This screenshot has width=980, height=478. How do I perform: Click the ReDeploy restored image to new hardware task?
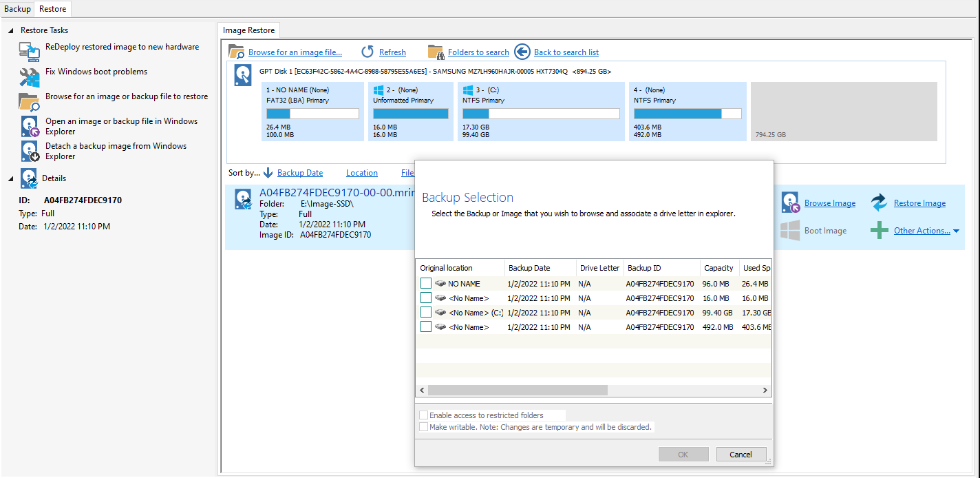(x=122, y=47)
